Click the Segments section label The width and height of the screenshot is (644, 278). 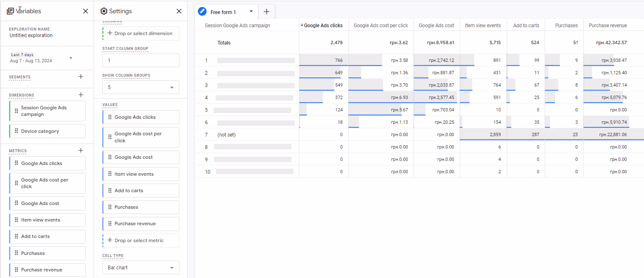(x=20, y=77)
